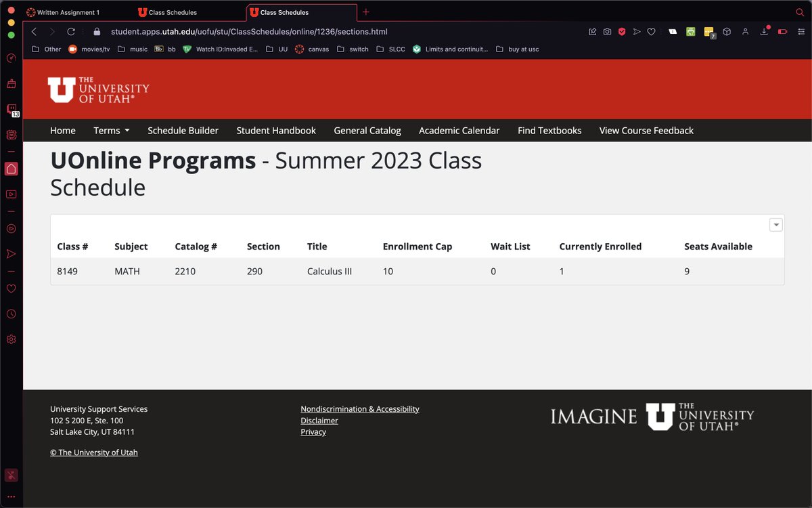This screenshot has width=812, height=508.
Task: Open a new tab with the plus icon
Action: pyautogui.click(x=366, y=12)
